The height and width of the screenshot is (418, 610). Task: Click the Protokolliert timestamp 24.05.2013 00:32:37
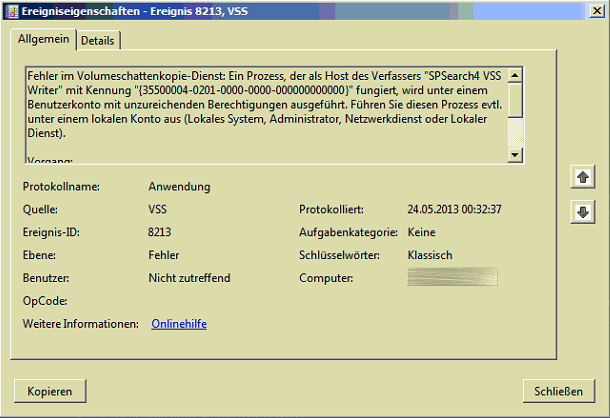point(454,210)
